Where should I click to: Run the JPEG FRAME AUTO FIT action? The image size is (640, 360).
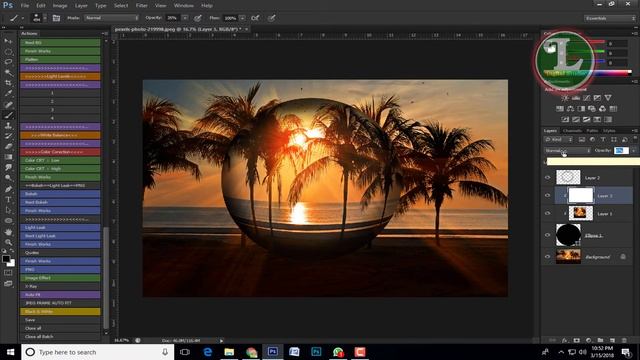point(60,303)
